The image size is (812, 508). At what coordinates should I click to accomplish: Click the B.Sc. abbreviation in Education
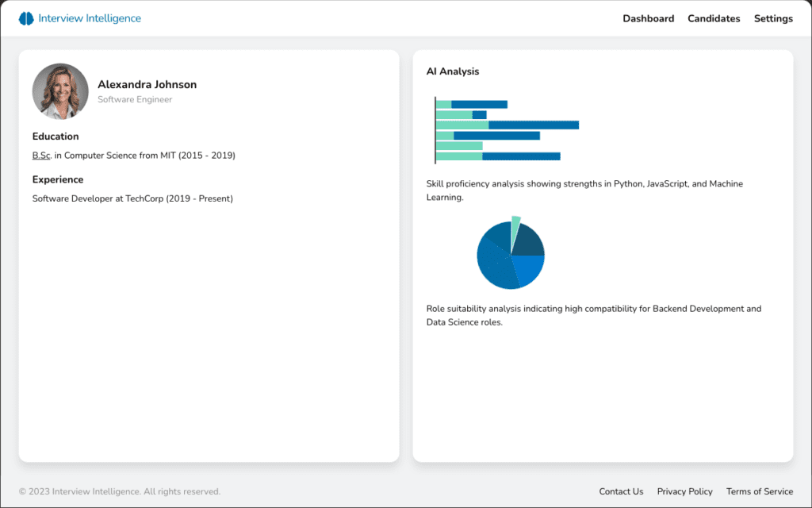(42, 156)
